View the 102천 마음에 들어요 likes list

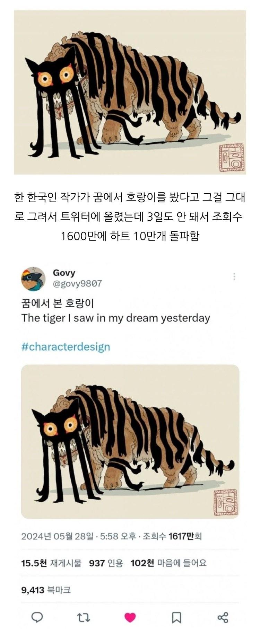point(168,563)
